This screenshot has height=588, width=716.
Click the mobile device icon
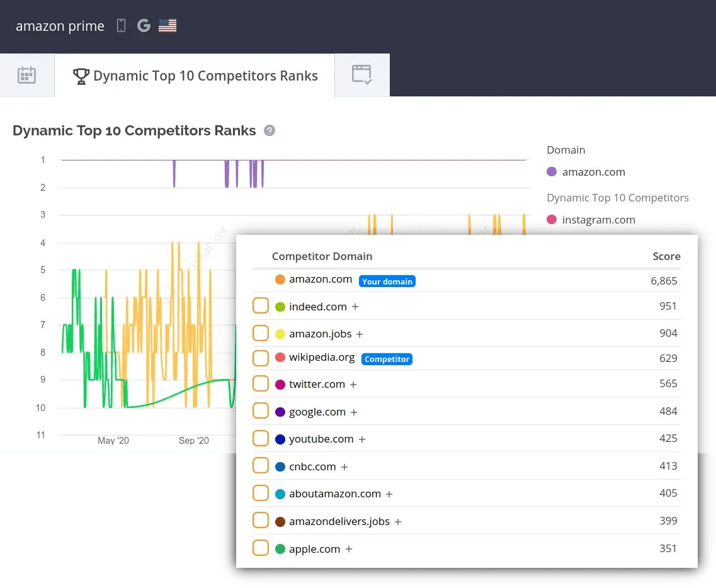[x=122, y=26]
